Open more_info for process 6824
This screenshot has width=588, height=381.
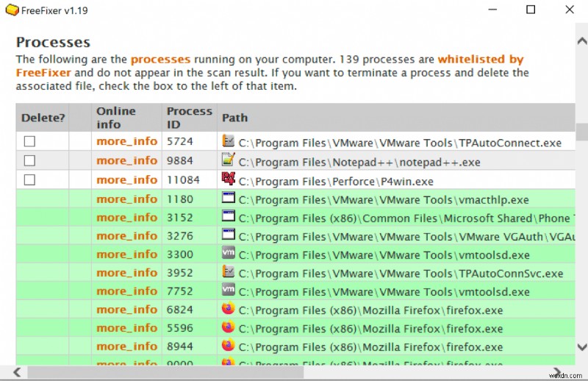pyautogui.click(x=126, y=310)
